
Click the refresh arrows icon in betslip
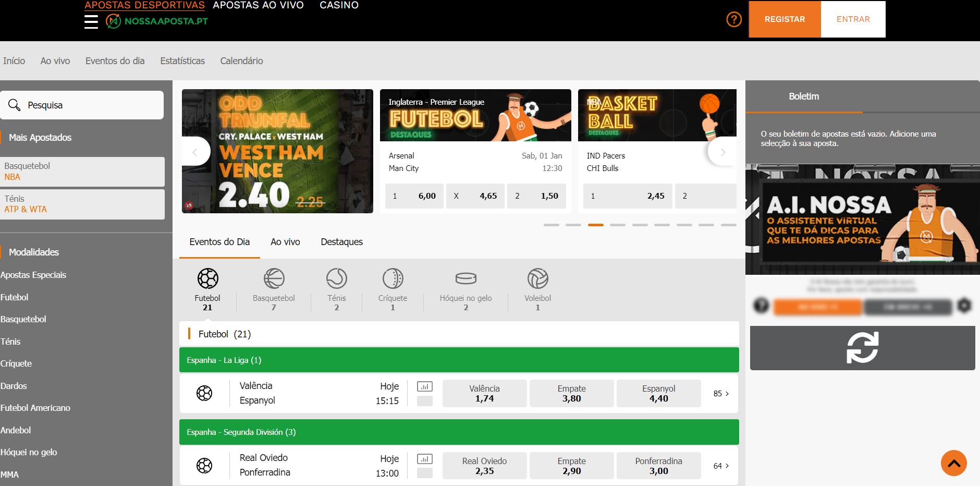pyautogui.click(x=862, y=348)
